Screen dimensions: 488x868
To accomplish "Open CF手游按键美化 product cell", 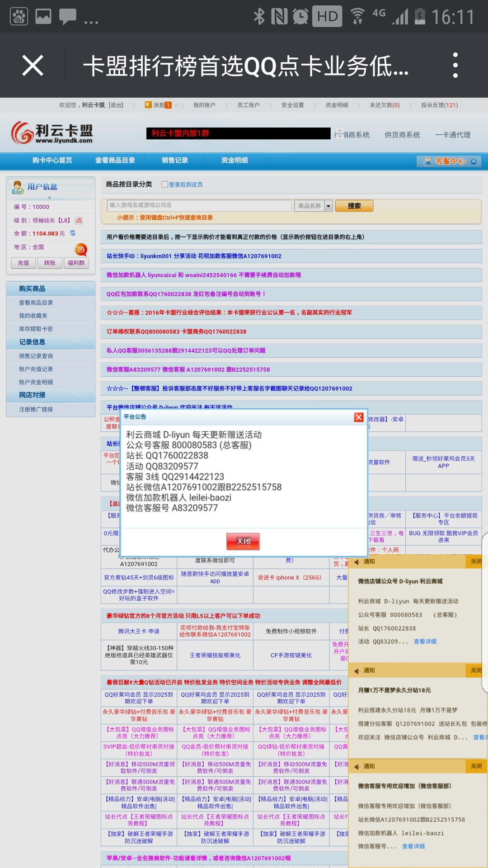I will (291, 655).
